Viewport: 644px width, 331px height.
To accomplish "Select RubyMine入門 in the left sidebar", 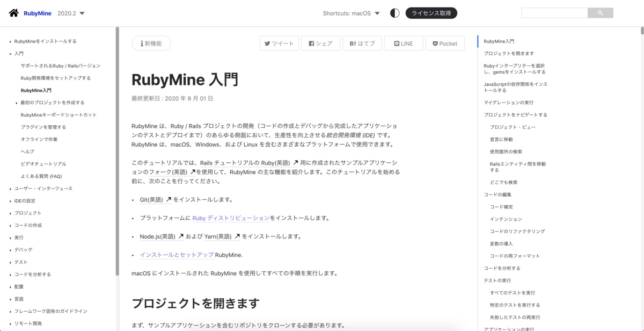I will 36,90.
